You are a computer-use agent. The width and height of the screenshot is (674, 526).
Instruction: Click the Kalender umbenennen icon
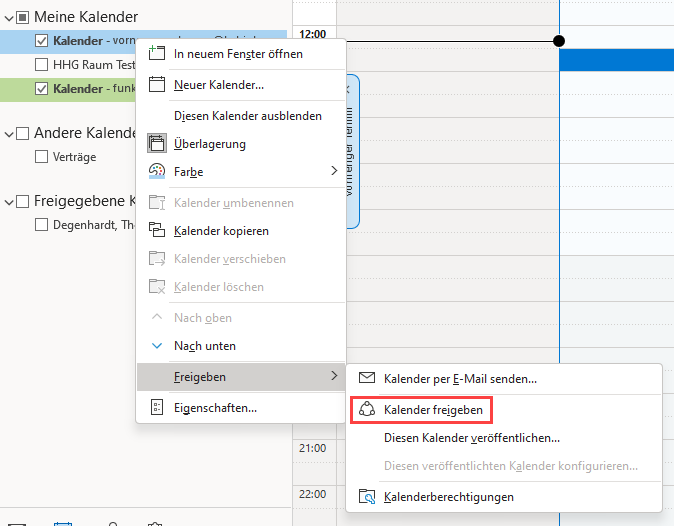click(x=157, y=202)
